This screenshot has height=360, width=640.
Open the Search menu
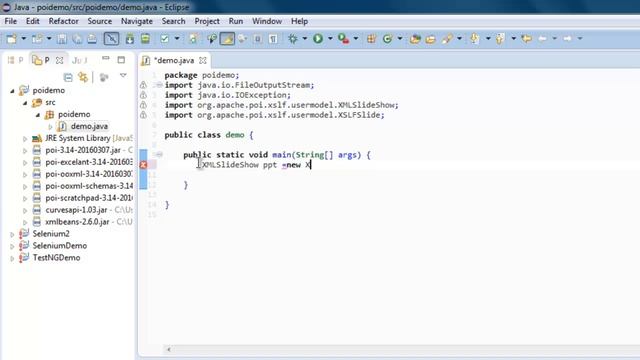(x=173, y=21)
